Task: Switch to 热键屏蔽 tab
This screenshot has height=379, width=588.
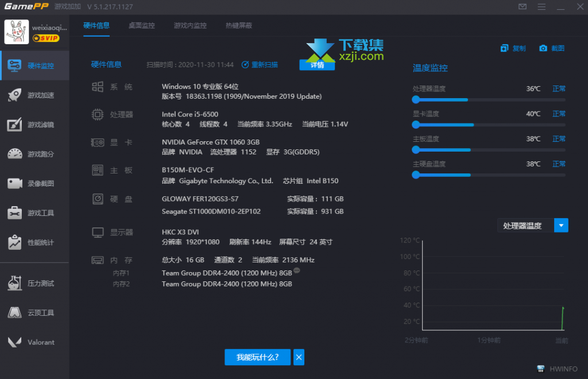Action: (x=239, y=25)
